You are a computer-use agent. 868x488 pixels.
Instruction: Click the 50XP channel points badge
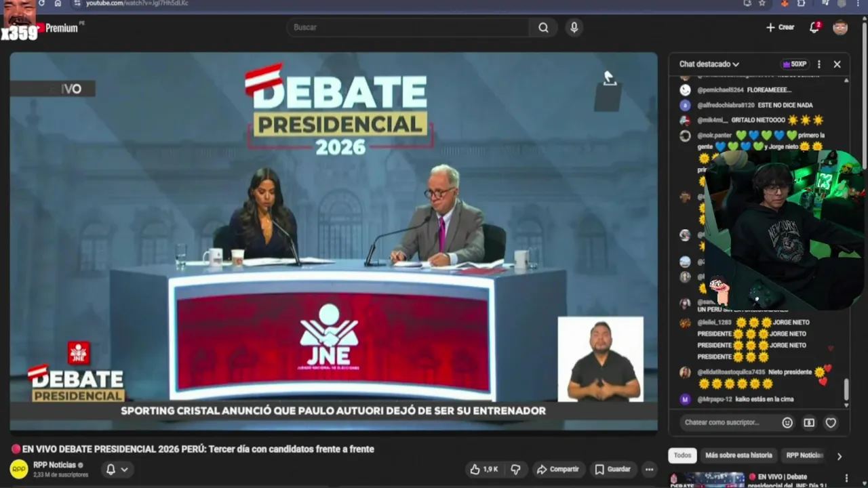pyautogui.click(x=794, y=64)
